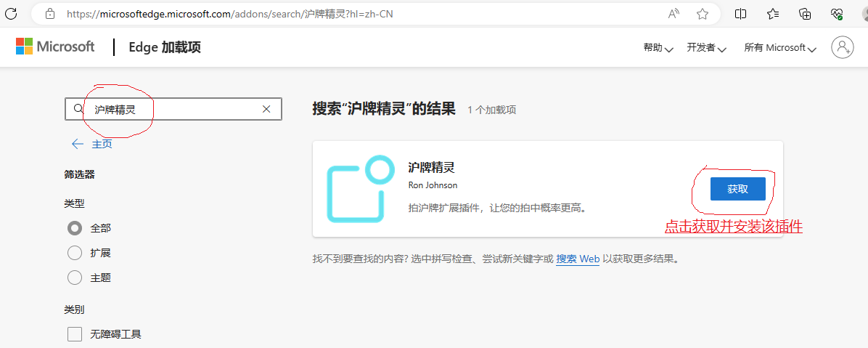
Task: Click the 拍沪牌扩展插件 description text
Action: (x=496, y=209)
